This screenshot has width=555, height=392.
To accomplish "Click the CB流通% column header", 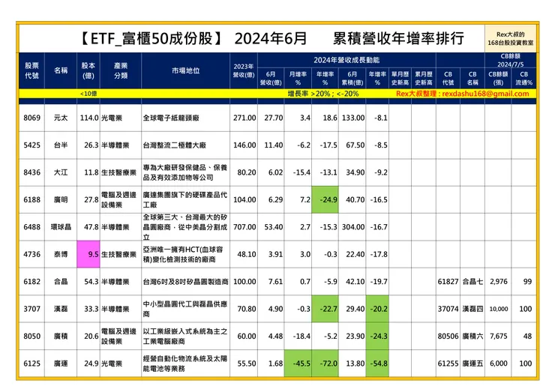I will point(523,78).
